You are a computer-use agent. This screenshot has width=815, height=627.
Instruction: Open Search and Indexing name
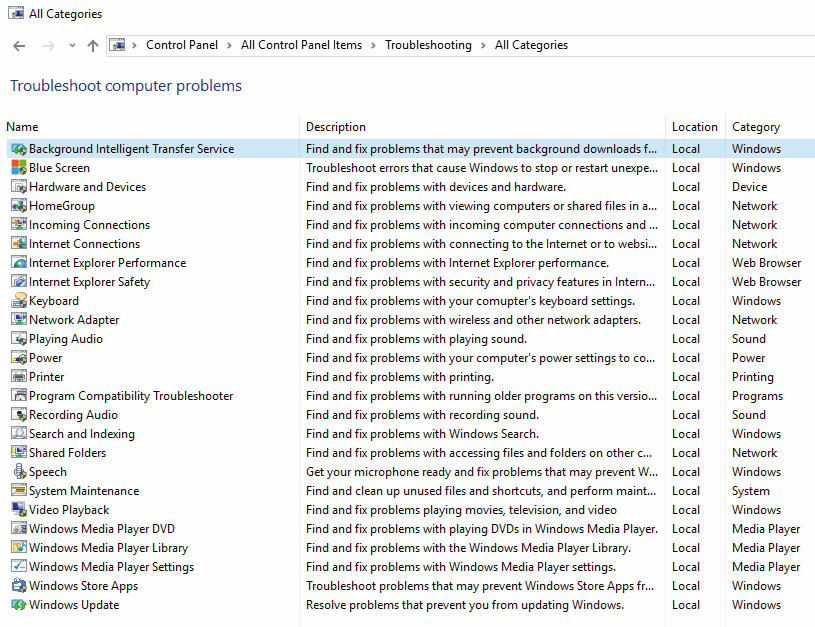pyautogui.click(x=82, y=434)
